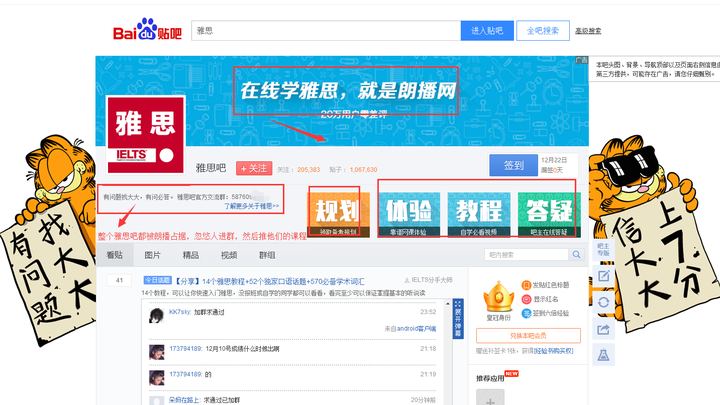Click the flask lab sidebar icon

pos(603,354)
